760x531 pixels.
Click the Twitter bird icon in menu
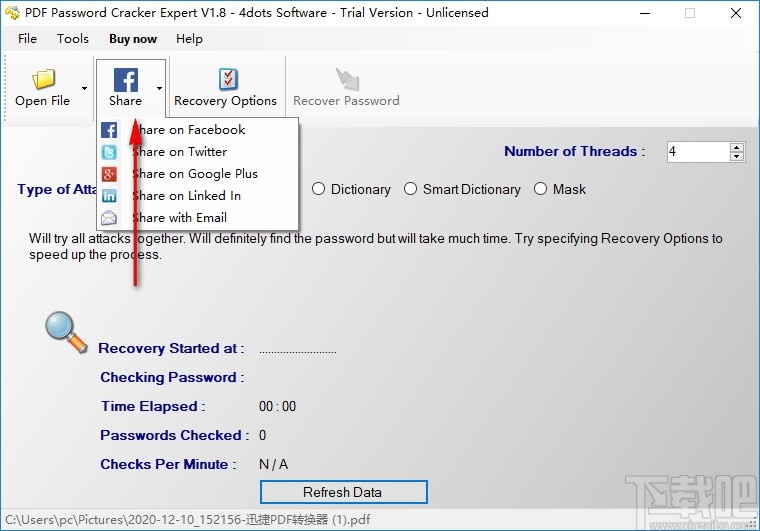109,152
